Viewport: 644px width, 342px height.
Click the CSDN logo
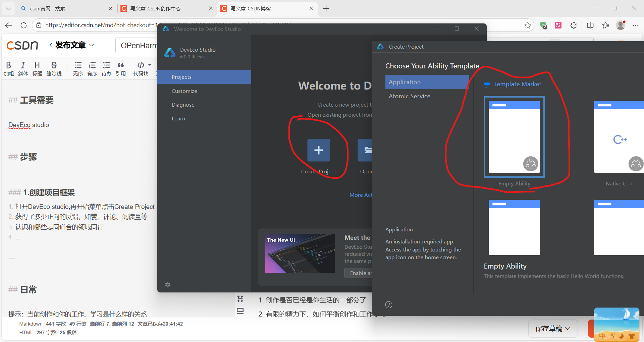coord(22,45)
